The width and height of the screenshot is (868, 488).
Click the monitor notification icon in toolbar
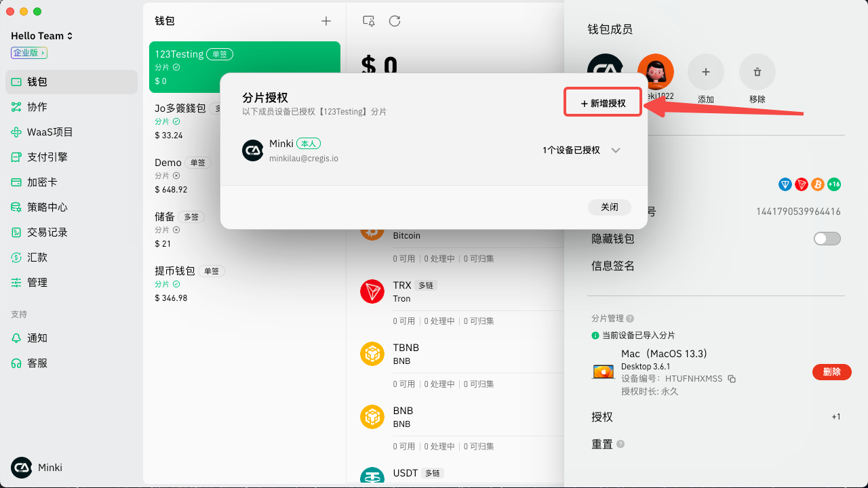(x=369, y=21)
